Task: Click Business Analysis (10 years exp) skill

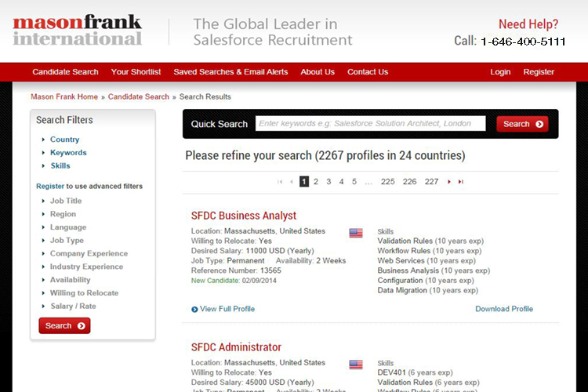Action: point(434,270)
